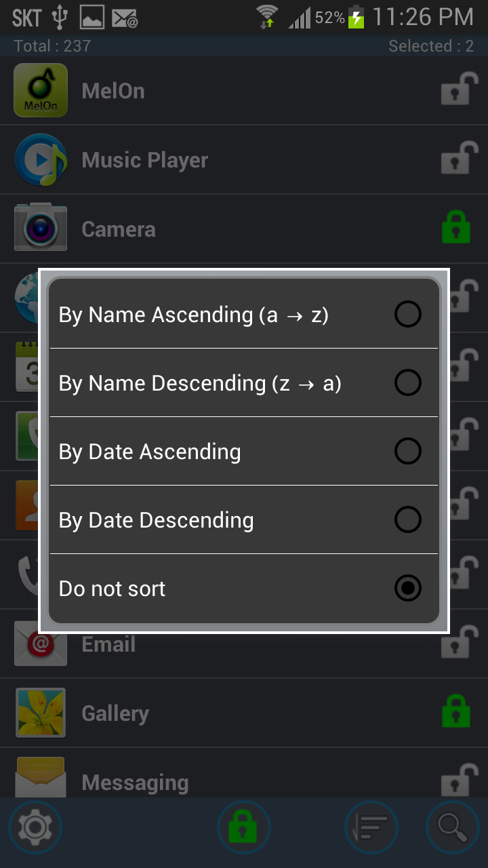
Task: Select By Date Ascending radio button
Action: tap(408, 452)
